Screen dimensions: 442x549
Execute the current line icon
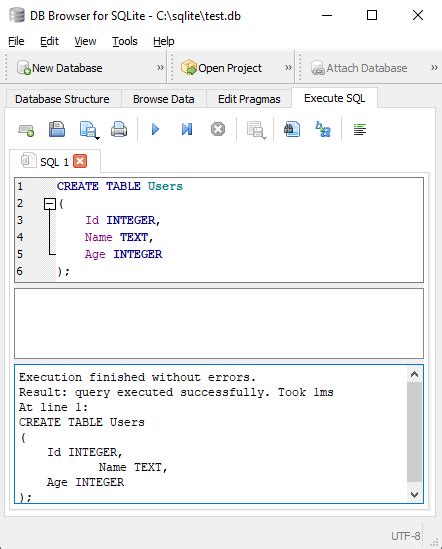187,129
